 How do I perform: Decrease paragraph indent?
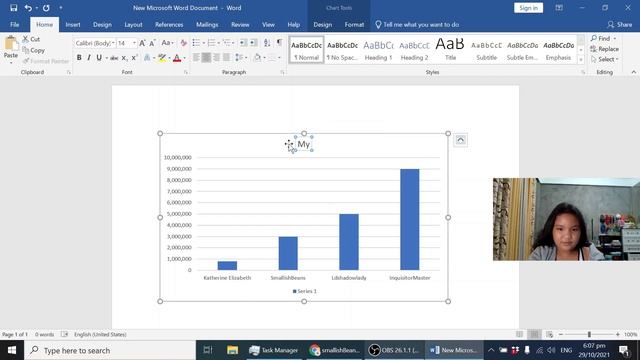tap(243, 43)
